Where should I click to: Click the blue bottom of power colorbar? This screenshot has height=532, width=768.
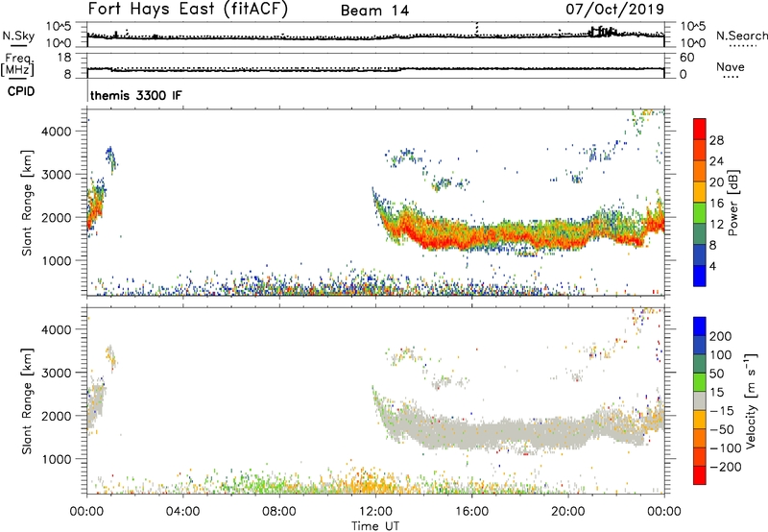click(x=700, y=276)
